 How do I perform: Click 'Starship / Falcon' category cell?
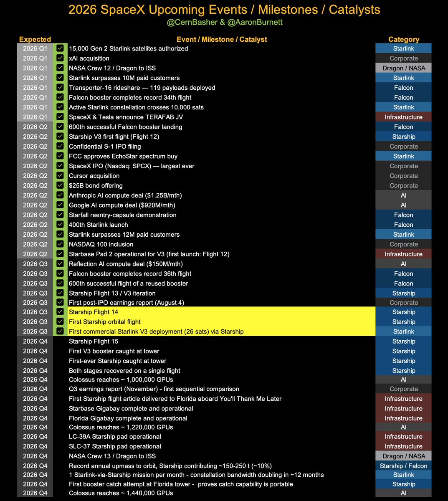tap(404, 466)
